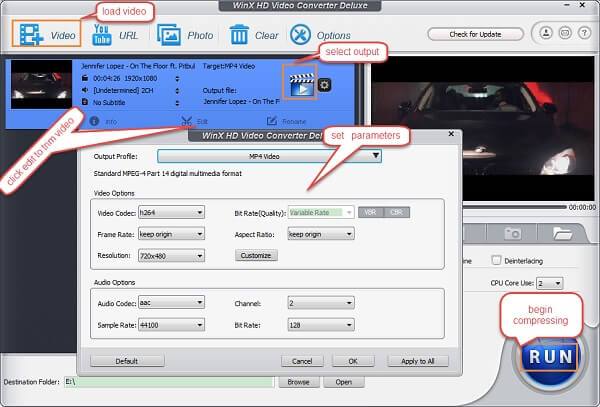600x407 pixels.
Task: Click the Default button
Action: pyautogui.click(x=127, y=361)
